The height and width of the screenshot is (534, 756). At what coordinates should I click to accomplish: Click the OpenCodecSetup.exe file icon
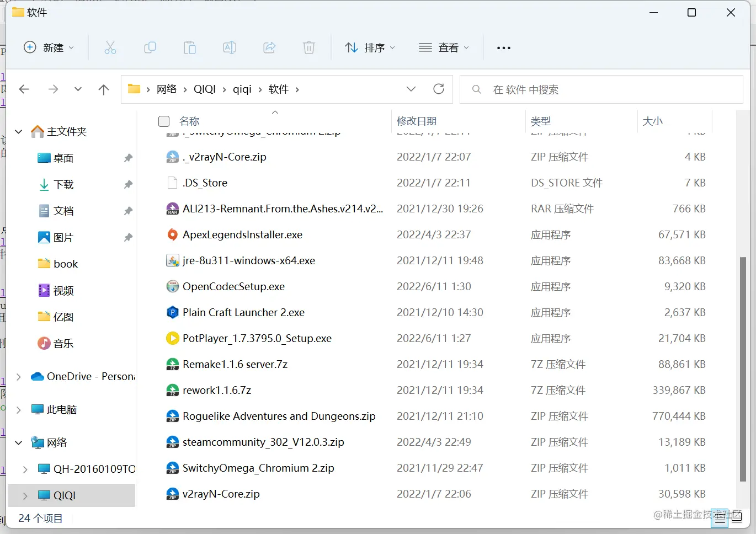(x=173, y=286)
